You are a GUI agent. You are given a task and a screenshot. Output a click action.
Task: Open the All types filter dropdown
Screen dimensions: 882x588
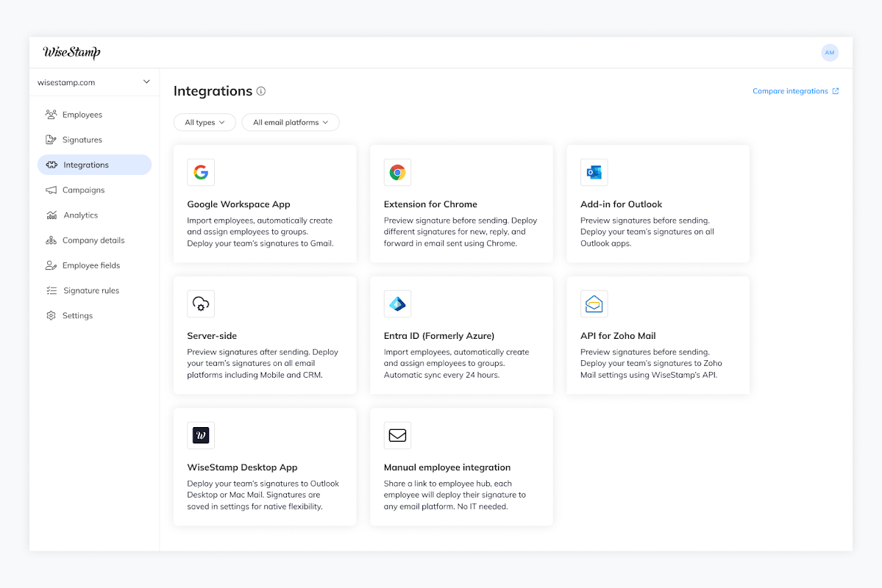(x=205, y=122)
